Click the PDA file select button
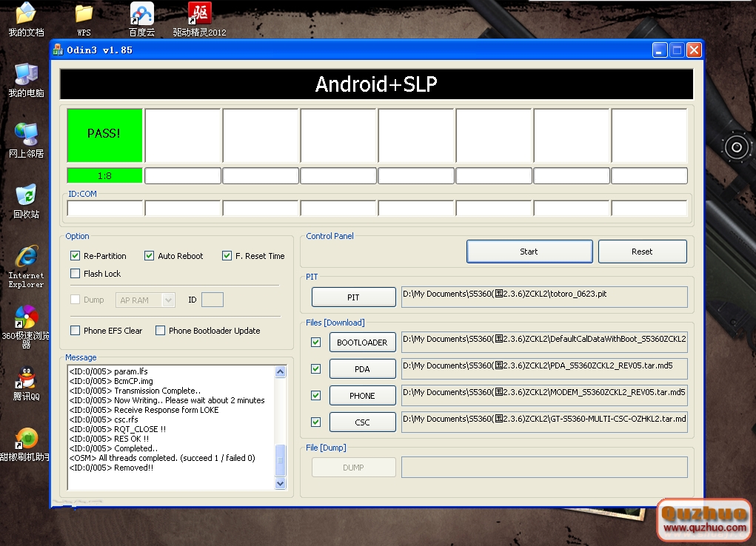This screenshot has height=546, width=756. coord(362,369)
